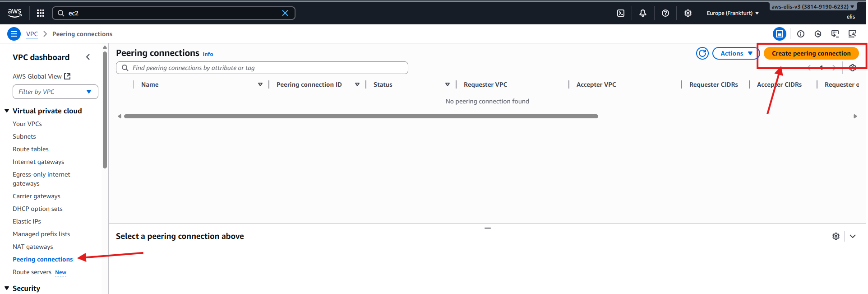Open the notifications bell

[x=643, y=13]
